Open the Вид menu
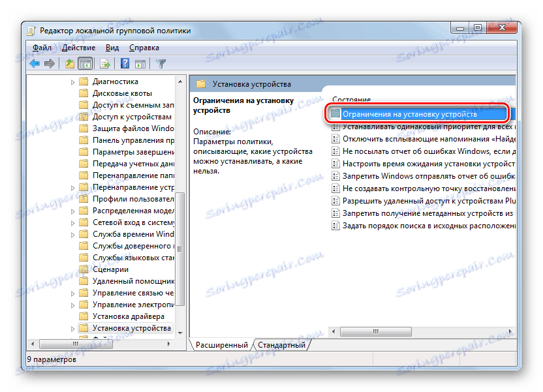 click(x=112, y=48)
